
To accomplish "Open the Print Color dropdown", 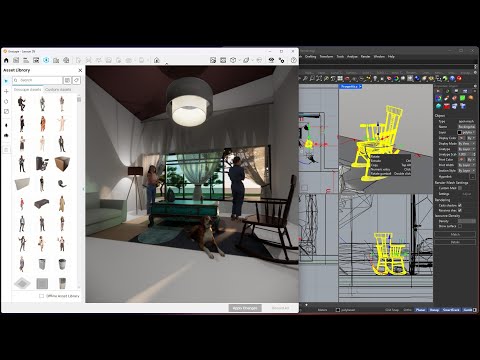I will coord(470,160).
